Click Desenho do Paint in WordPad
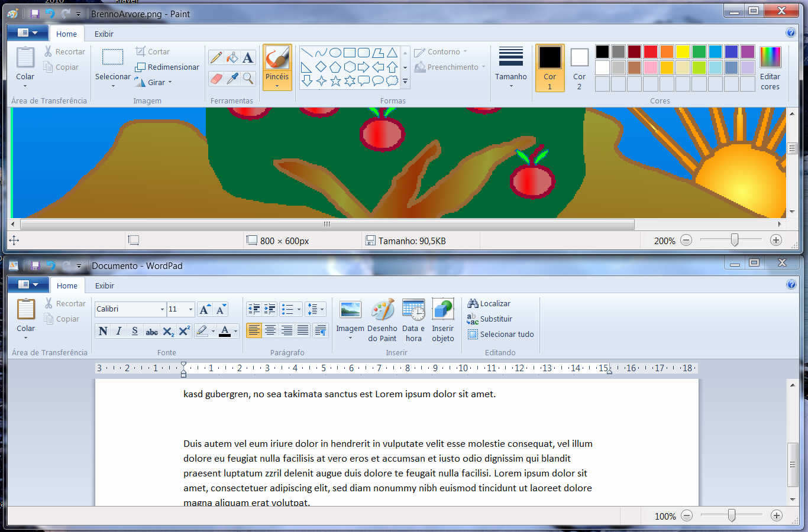 382,321
